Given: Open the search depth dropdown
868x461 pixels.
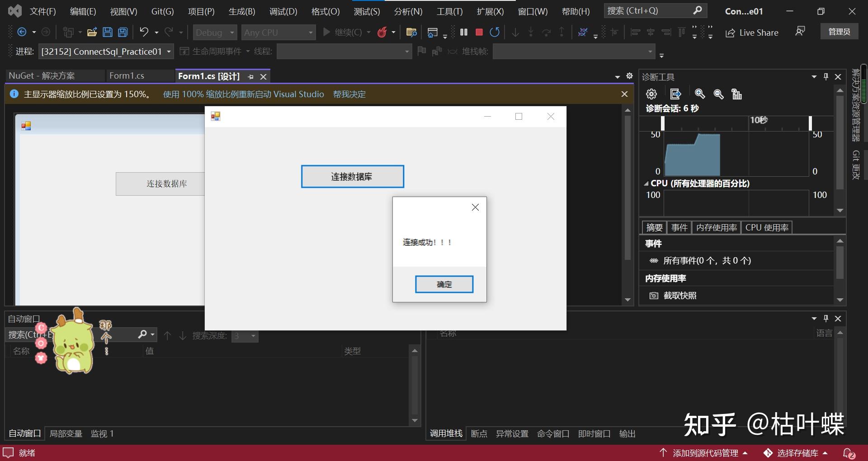Looking at the screenshot, I should 245,336.
